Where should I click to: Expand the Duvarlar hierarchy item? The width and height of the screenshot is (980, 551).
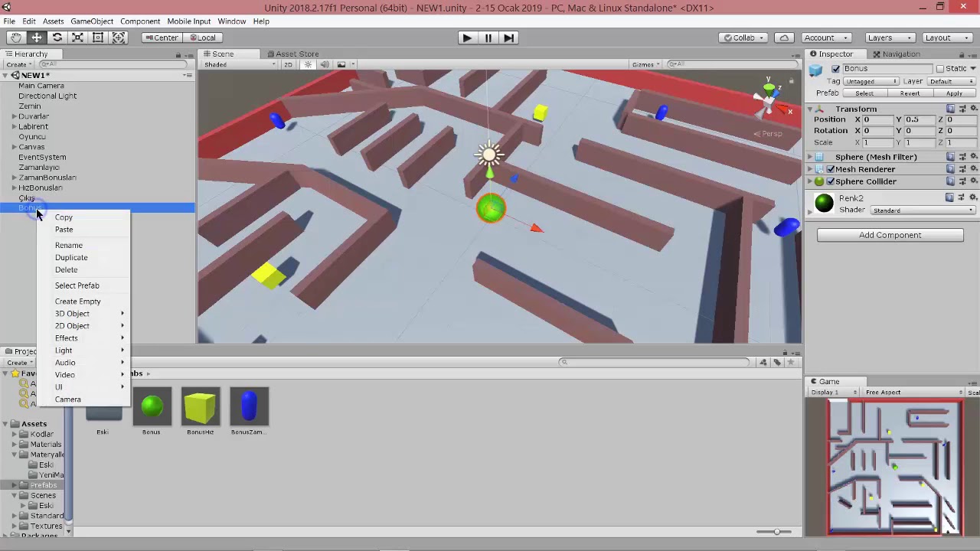(14, 116)
